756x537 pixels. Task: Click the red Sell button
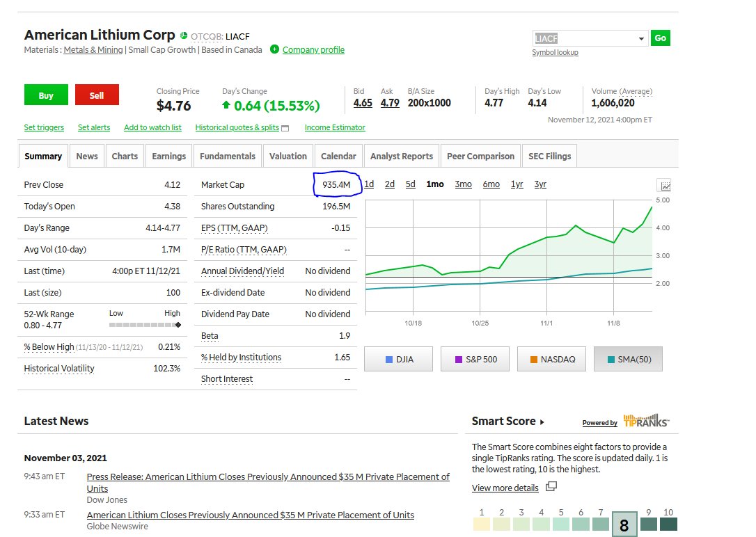[97, 95]
